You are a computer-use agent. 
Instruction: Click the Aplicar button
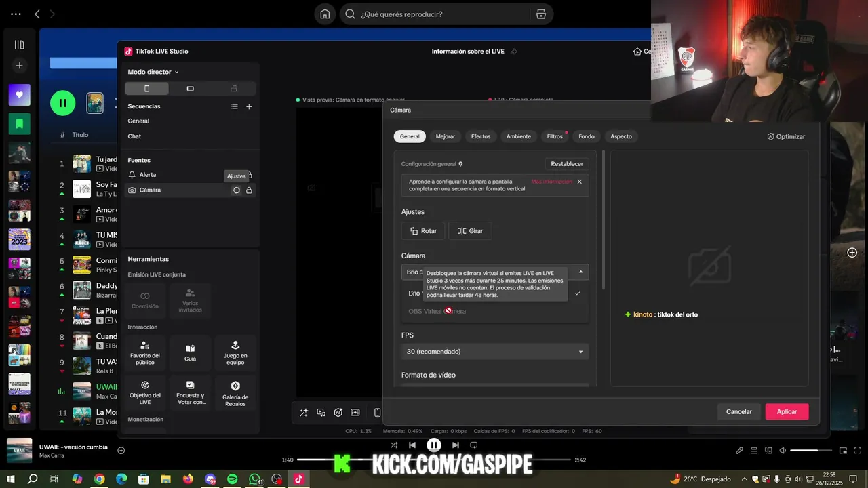click(x=787, y=411)
